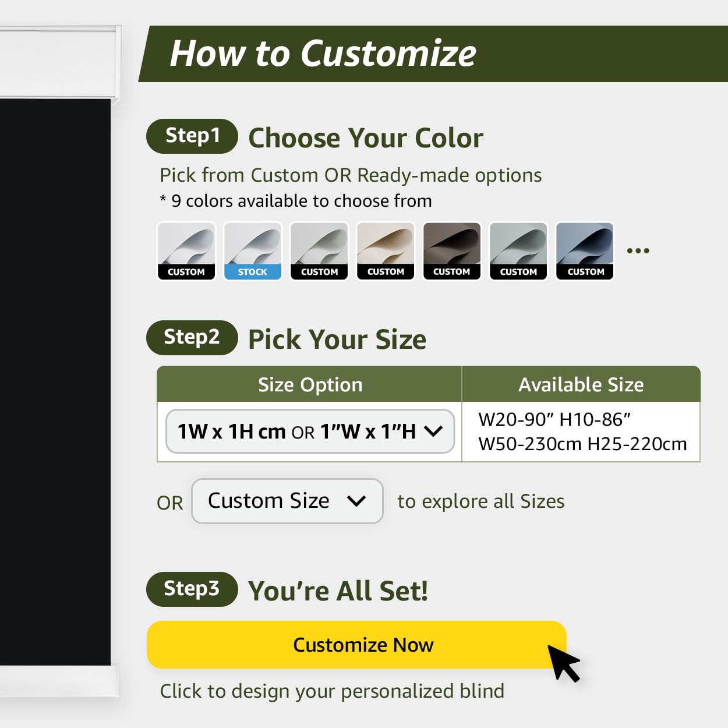Expand the Custom Size dropdown

287,501
